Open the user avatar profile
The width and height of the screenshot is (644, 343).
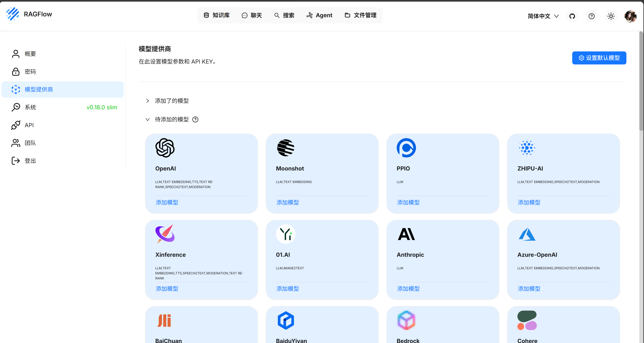pos(630,16)
